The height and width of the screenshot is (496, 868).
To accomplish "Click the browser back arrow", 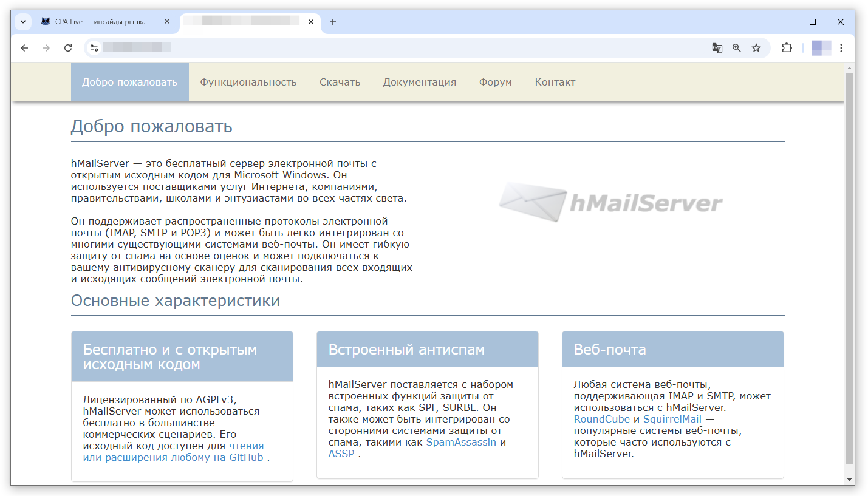I will click(24, 48).
